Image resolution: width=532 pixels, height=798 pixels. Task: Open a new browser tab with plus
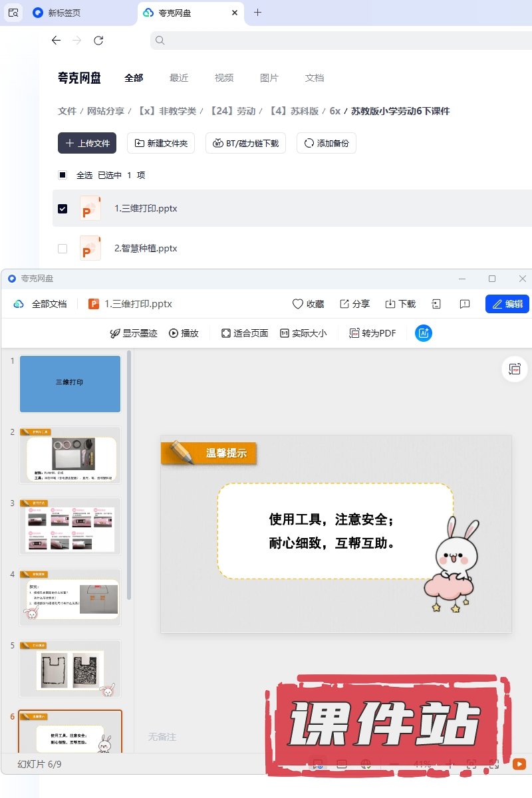click(x=258, y=13)
